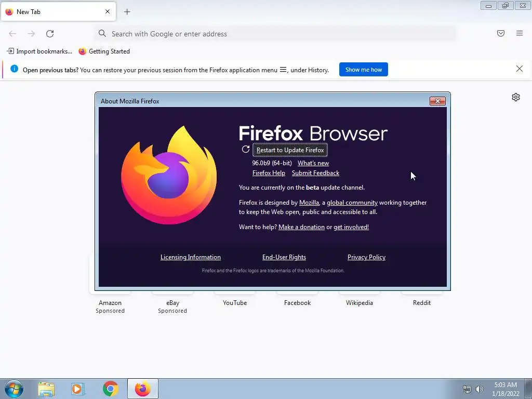Minimize the Firefox window

[x=488, y=6]
